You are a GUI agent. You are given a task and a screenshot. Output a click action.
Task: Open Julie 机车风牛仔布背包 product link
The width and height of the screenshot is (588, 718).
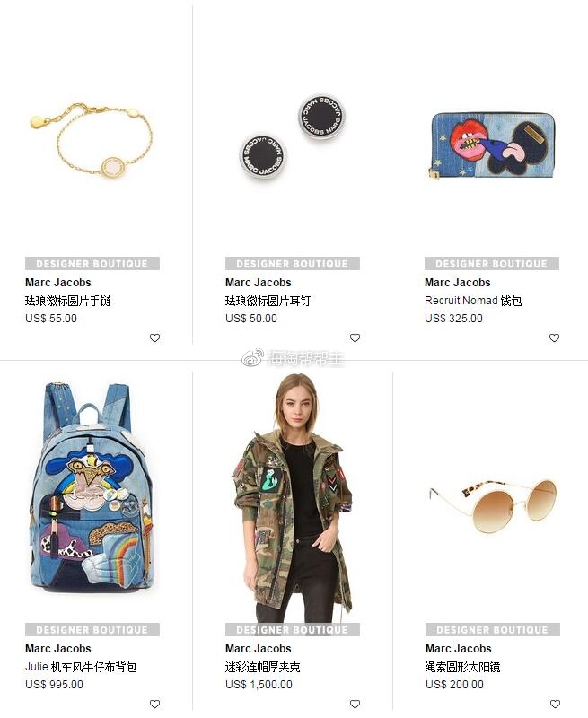81,667
